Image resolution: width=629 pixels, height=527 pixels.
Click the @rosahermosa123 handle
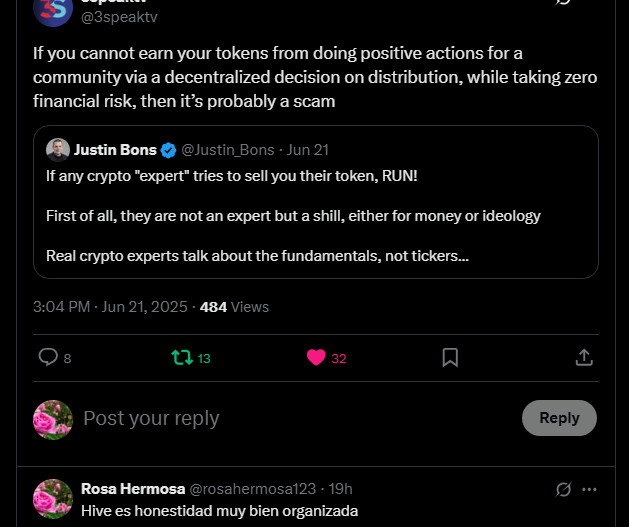click(x=254, y=489)
